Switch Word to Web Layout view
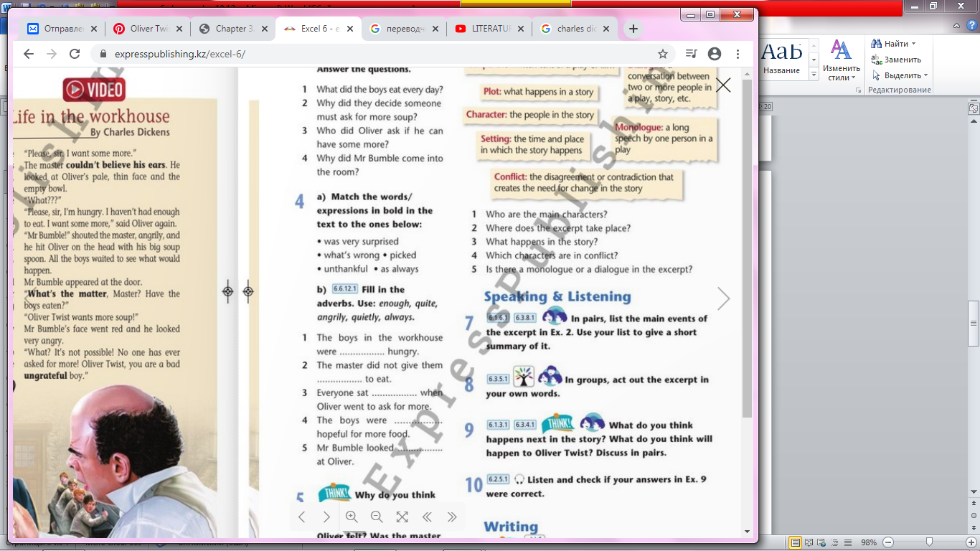The width and height of the screenshot is (980, 551). [x=821, y=542]
